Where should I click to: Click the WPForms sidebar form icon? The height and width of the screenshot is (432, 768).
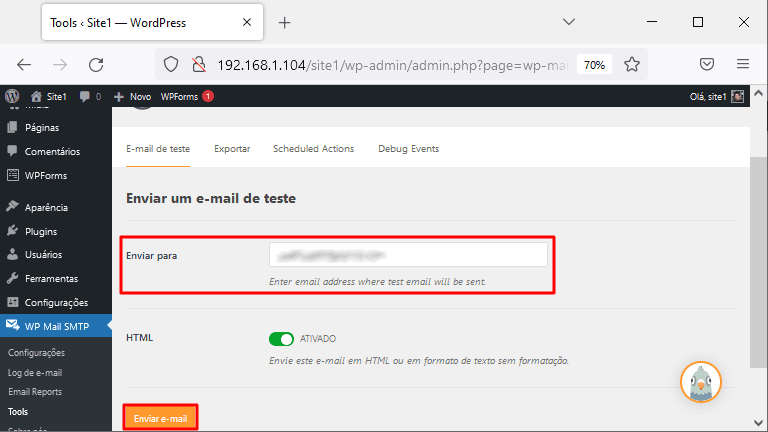pos(13,175)
